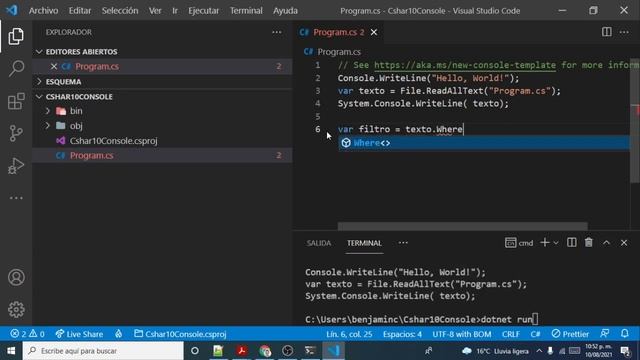Accept the Where<> autocomplete suggestion
The width and height of the screenshot is (640, 360).
[x=484, y=143]
